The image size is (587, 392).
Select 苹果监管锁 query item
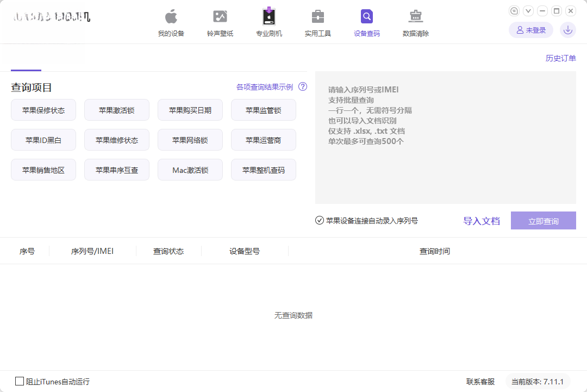264,110
